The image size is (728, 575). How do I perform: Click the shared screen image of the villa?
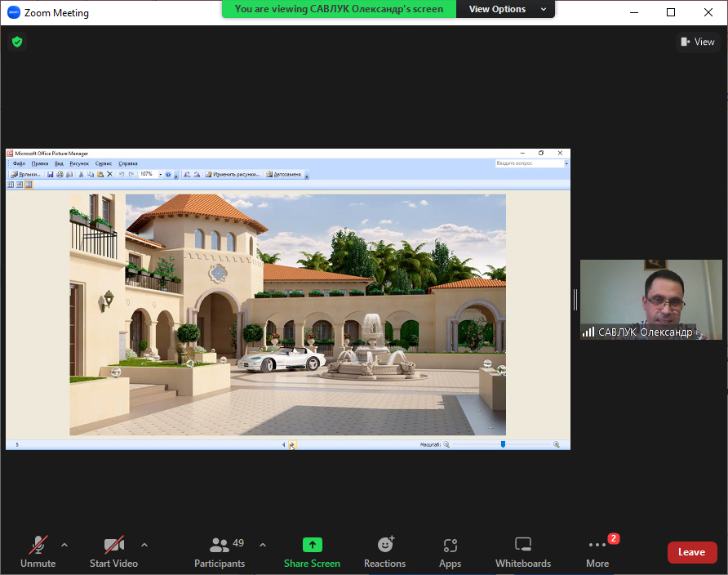pyautogui.click(x=287, y=314)
